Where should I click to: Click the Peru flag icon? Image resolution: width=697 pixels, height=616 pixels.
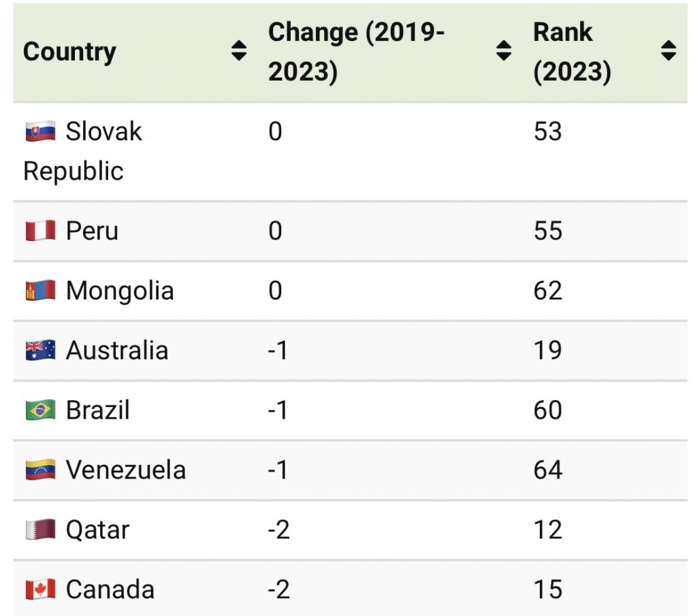pos(40,231)
